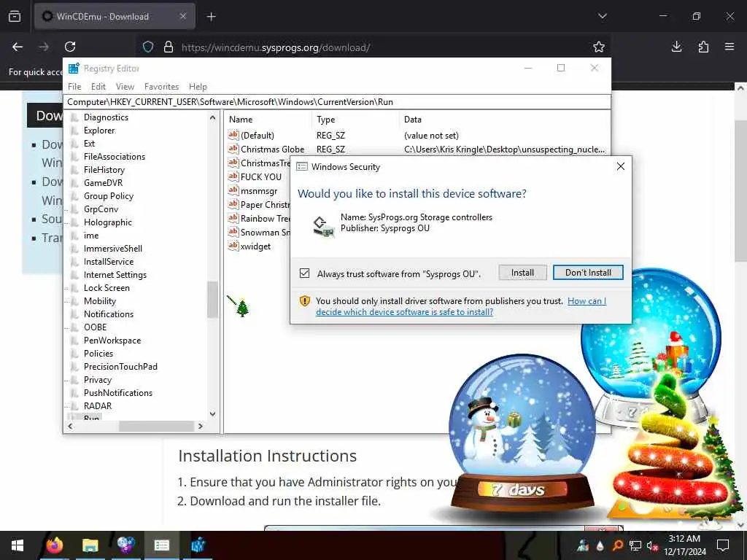The width and height of the screenshot is (747, 560).
Task: Select the Christmas Globe registry value
Action: 272,149
